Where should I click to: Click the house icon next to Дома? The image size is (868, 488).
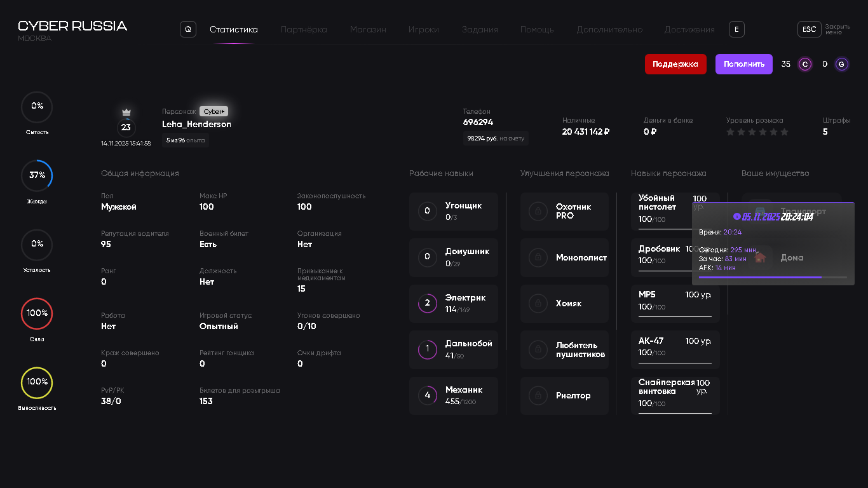tap(760, 258)
